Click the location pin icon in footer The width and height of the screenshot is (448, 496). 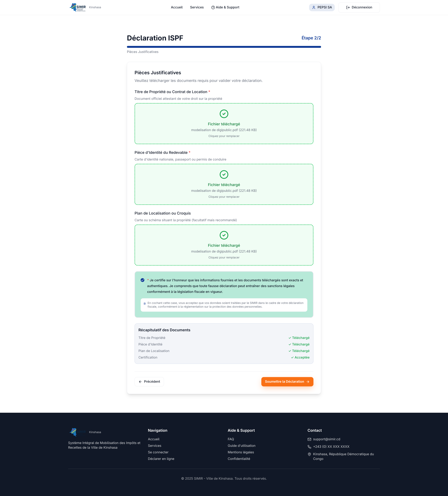tap(309, 454)
